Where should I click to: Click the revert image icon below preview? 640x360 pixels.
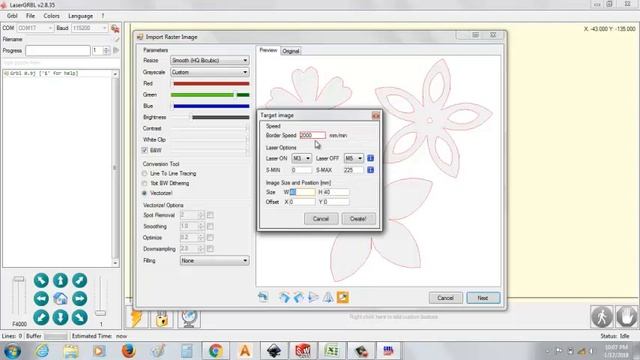[x=263, y=297]
